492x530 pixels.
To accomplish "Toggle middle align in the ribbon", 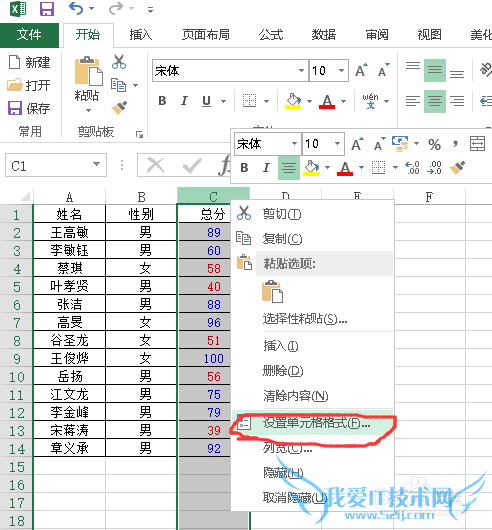I will (x=435, y=70).
